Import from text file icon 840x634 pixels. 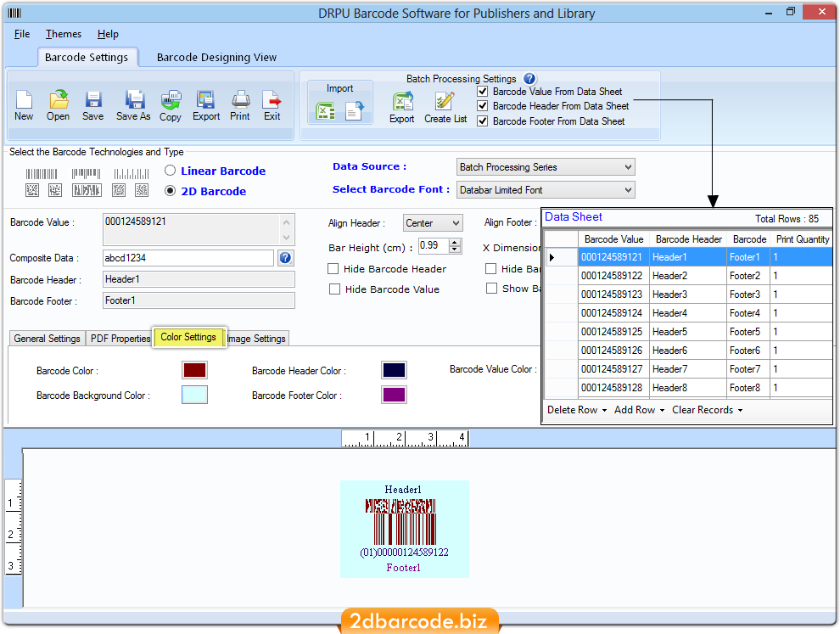(355, 111)
